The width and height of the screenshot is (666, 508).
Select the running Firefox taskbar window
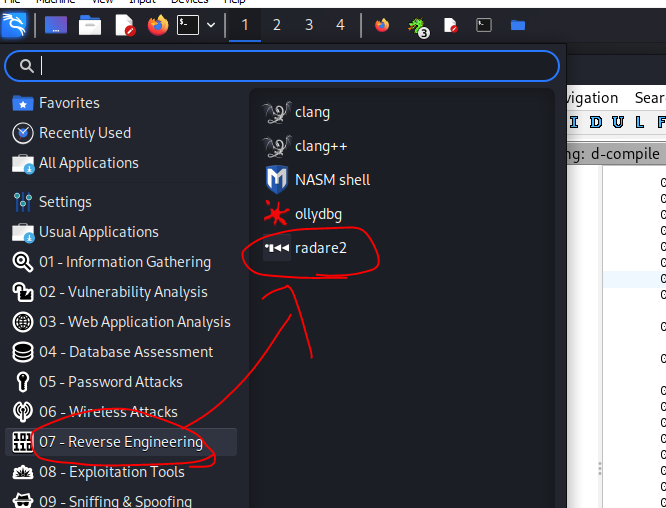(x=382, y=25)
